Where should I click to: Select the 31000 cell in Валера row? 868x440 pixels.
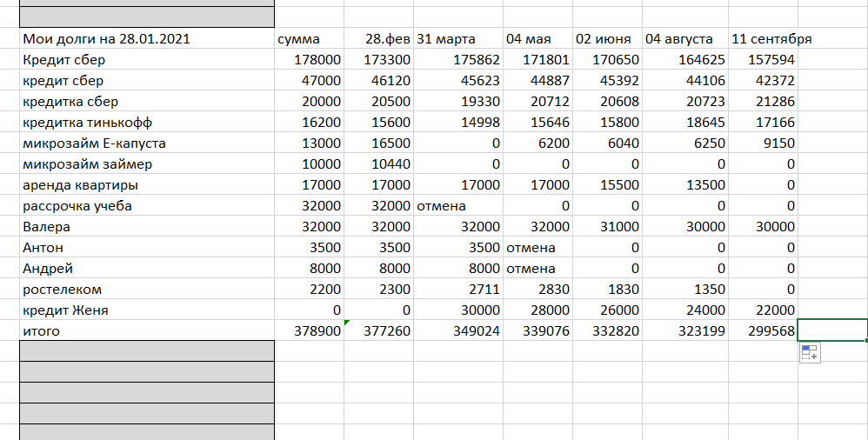[607, 226]
